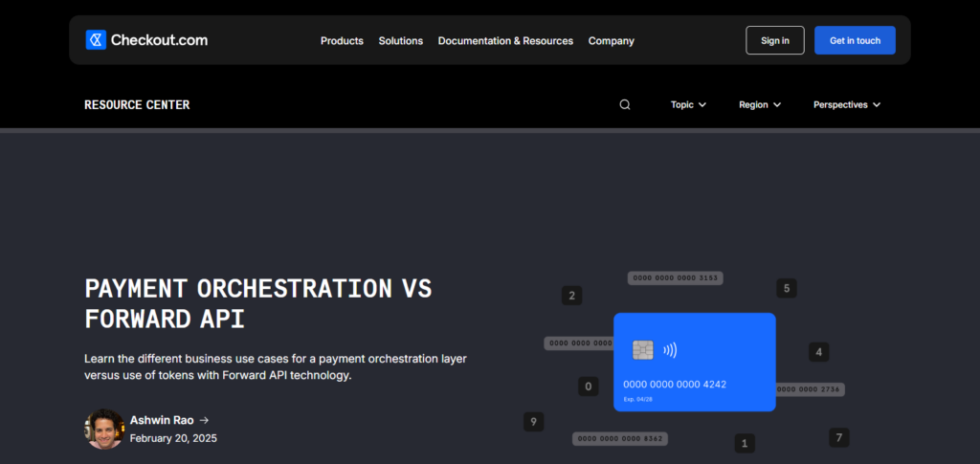The width and height of the screenshot is (980, 464).
Task: Click the card number chip ending 3153
Action: click(676, 277)
